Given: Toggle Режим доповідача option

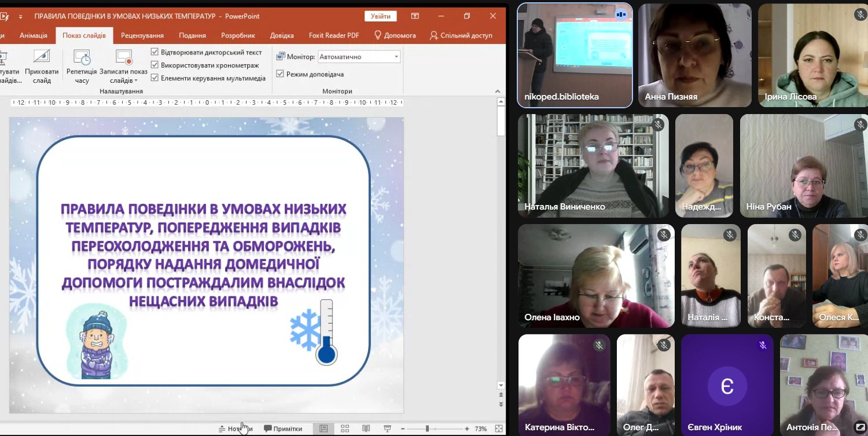Looking at the screenshot, I should click(x=280, y=74).
